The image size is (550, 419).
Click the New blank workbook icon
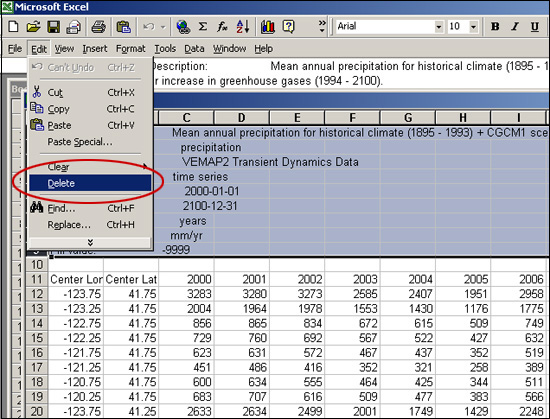pyautogui.click(x=13, y=27)
